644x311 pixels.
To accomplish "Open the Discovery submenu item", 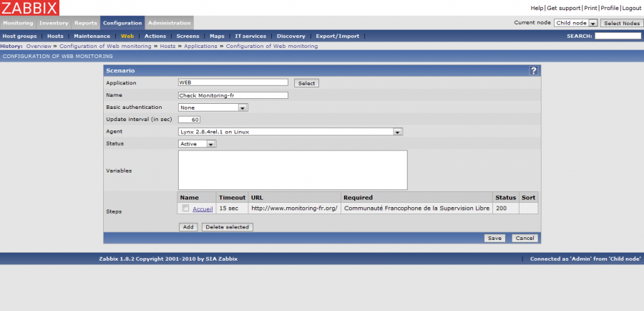I will [x=291, y=37].
